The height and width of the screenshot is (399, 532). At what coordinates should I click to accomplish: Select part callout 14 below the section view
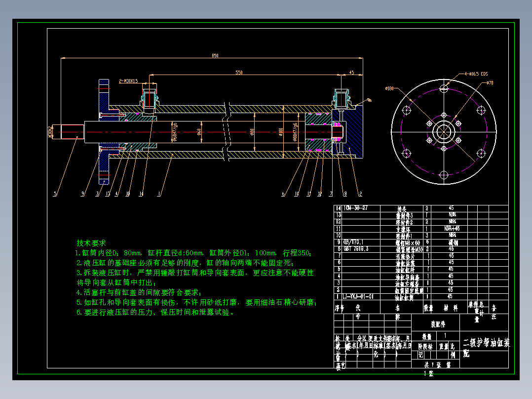point(141,194)
